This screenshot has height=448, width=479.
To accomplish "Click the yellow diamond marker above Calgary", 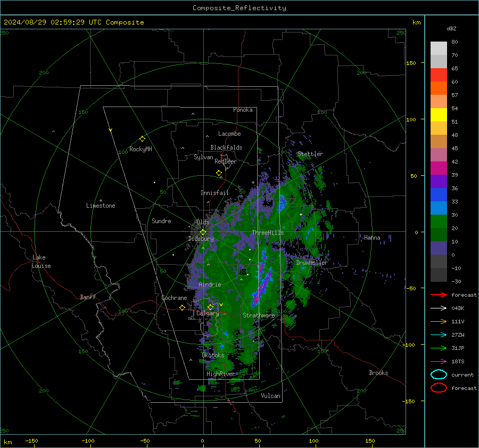I will [210, 307].
